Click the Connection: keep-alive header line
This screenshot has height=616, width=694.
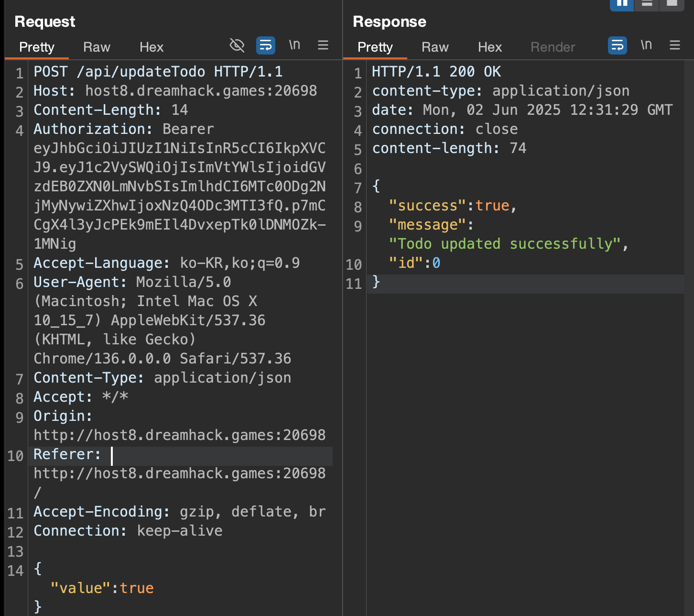128,531
